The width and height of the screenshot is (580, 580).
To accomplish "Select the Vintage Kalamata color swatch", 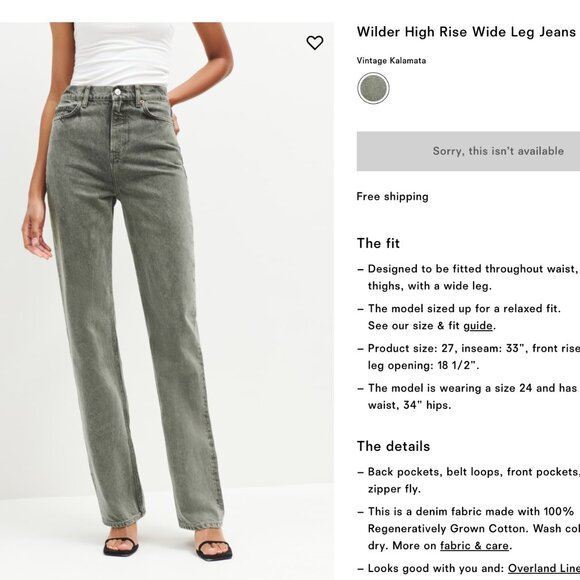I will (x=373, y=88).
